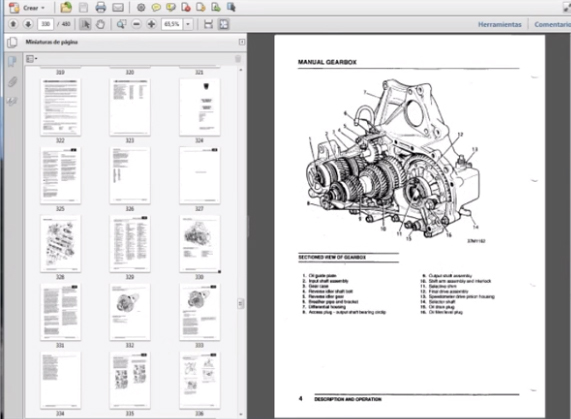Collapse the Miniaturas de página panel
This screenshot has width=571, height=419.
point(242,42)
